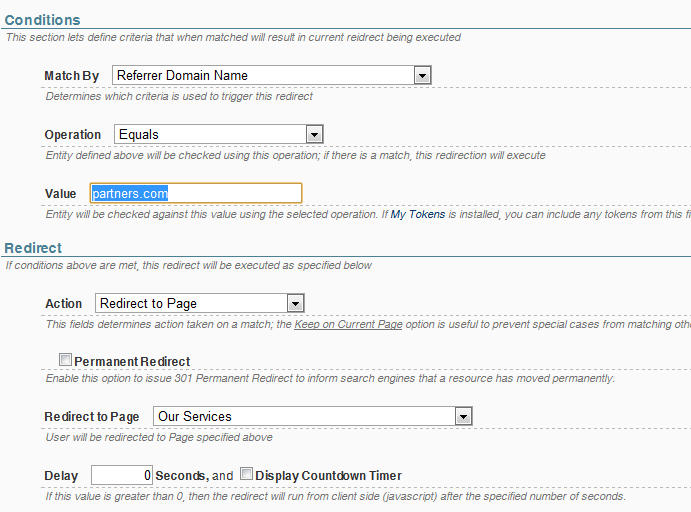Select the Referrer Domain Name combo box
This screenshot has width=691, height=512.
pos(271,75)
